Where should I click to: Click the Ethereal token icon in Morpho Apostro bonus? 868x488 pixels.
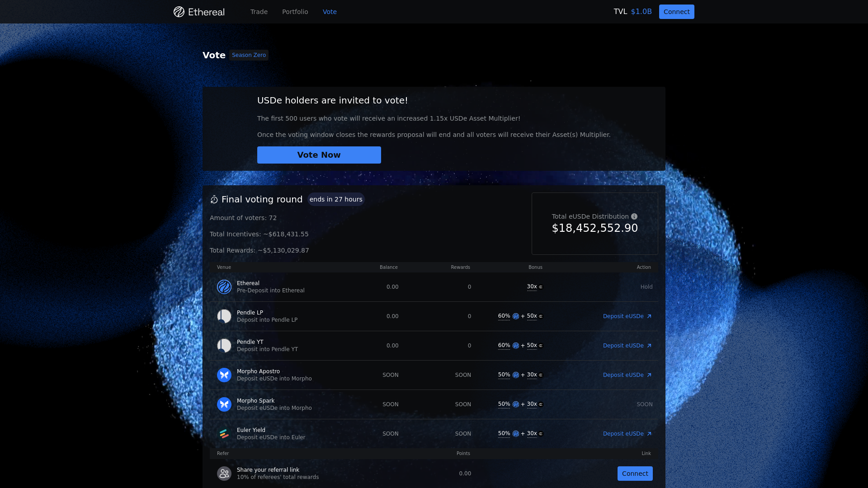(516, 375)
